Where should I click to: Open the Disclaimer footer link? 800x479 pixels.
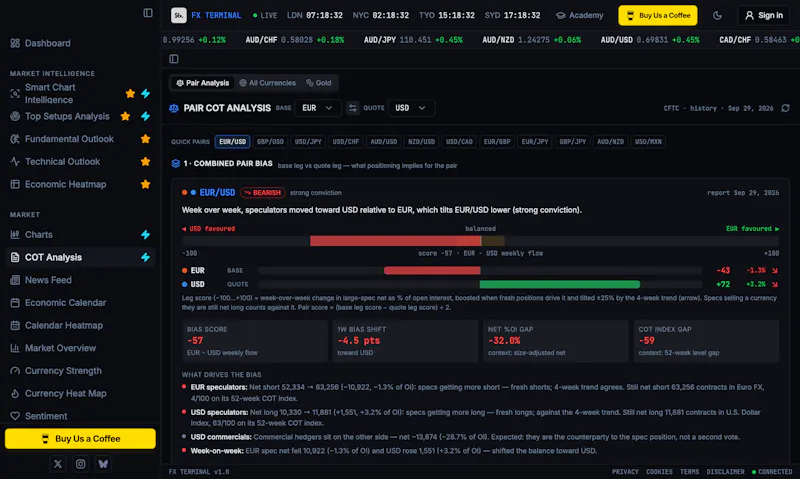726,472
